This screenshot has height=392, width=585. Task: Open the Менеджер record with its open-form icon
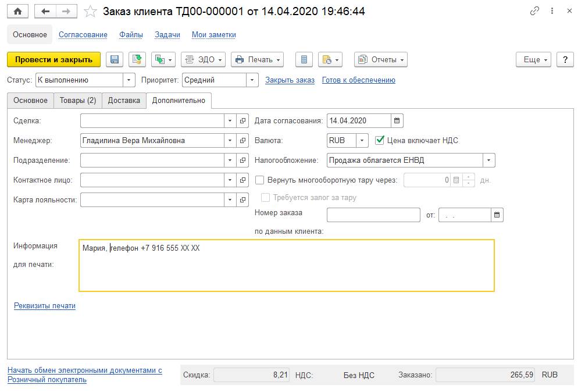[x=242, y=141]
